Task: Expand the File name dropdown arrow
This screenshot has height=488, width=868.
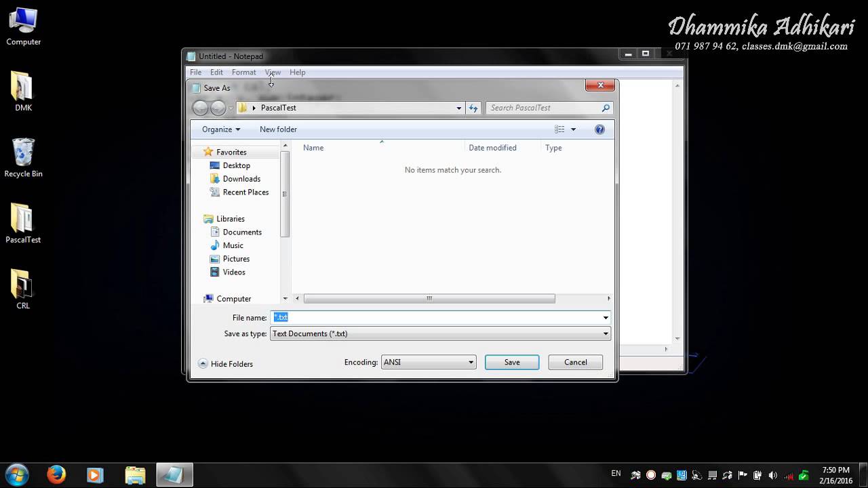Action: pyautogui.click(x=606, y=317)
